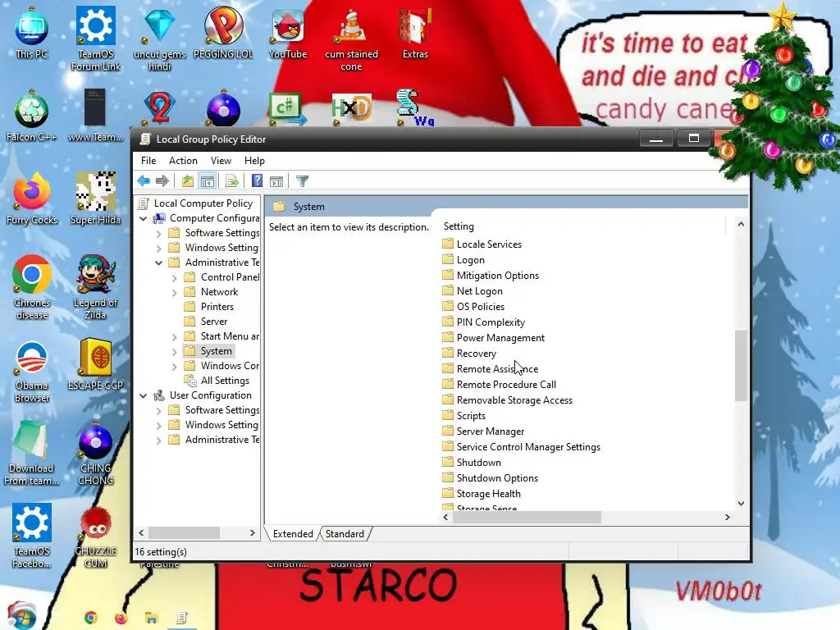The width and height of the screenshot is (840, 630).
Task: Expand Software Settings under Computer Configuration
Action: click(158, 234)
